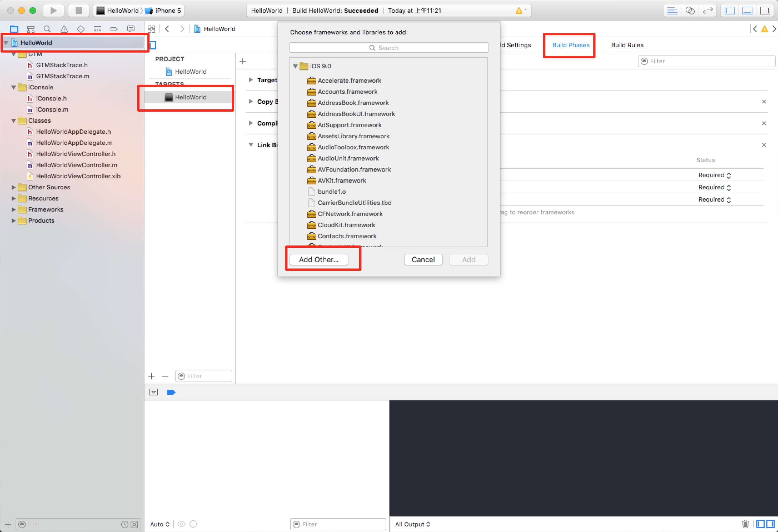Open the All Output dropdown
This screenshot has height=532, width=778.
(x=412, y=524)
